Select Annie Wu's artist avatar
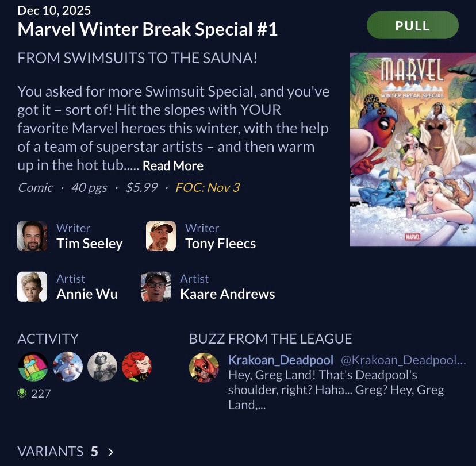476x466 pixels. (32, 286)
